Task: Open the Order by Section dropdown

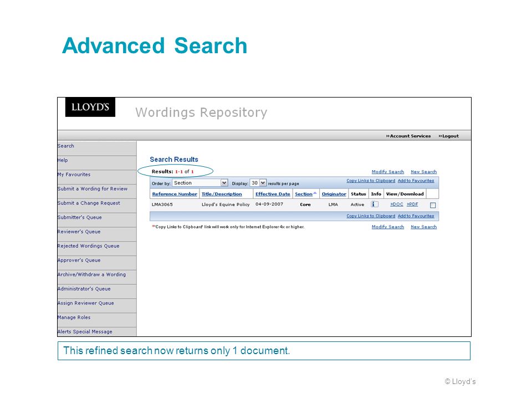Action: tap(200, 183)
